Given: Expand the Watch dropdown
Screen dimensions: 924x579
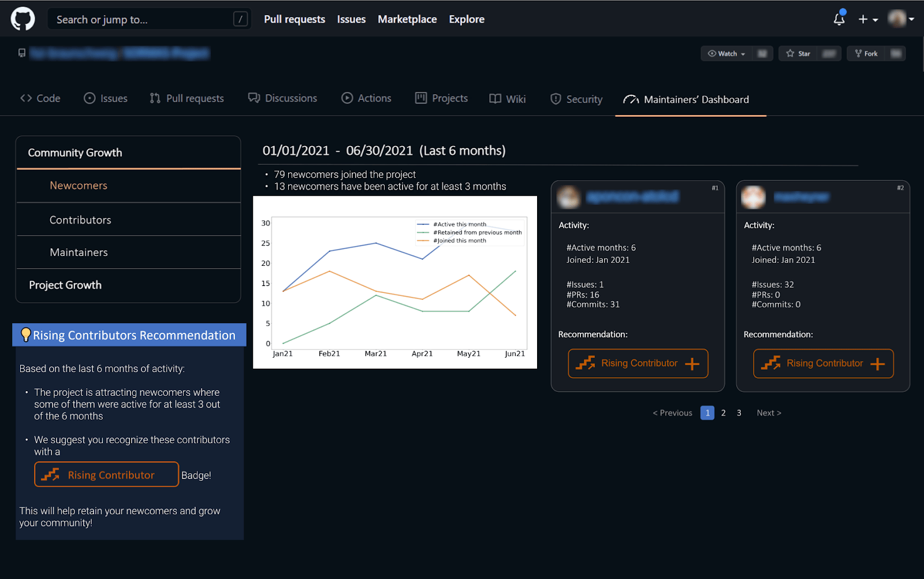Looking at the screenshot, I should pyautogui.click(x=726, y=54).
